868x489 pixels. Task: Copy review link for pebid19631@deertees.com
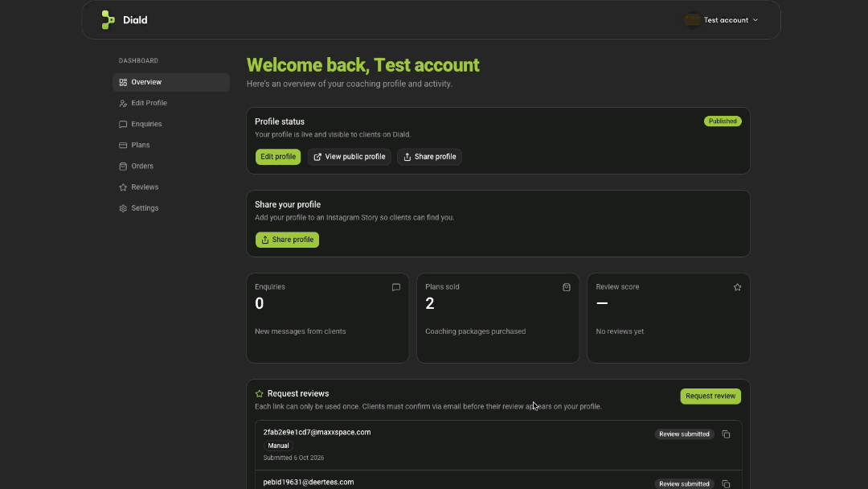click(726, 484)
